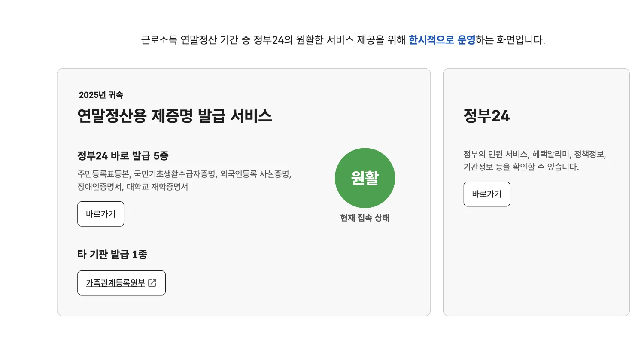Click the external link icon beside 가족관계등록원부
The width and height of the screenshot is (644, 337).
(x=152, y=283)
